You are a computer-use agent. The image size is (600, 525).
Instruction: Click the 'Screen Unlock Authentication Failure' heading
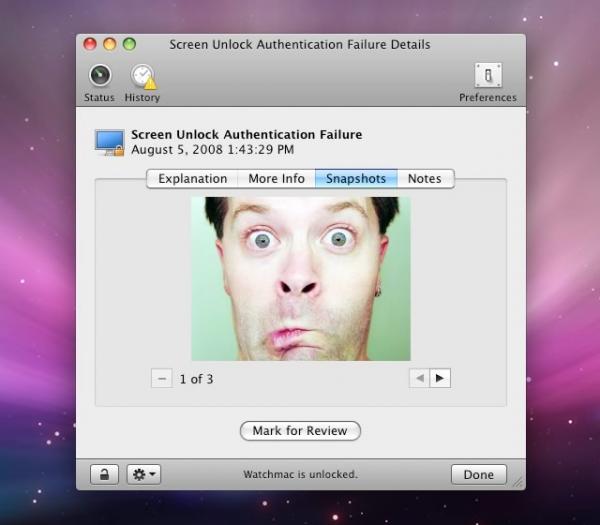pos(247,135)
